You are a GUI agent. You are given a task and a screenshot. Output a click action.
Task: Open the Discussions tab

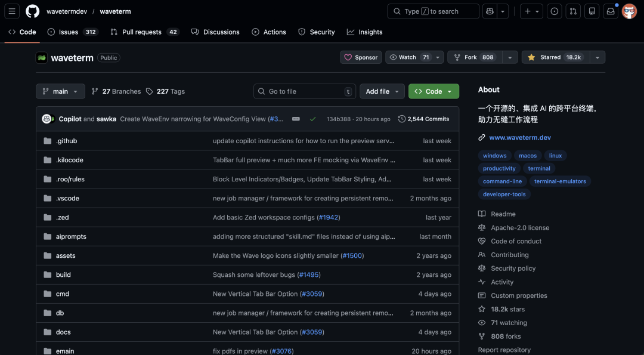(x=215, y=32)
